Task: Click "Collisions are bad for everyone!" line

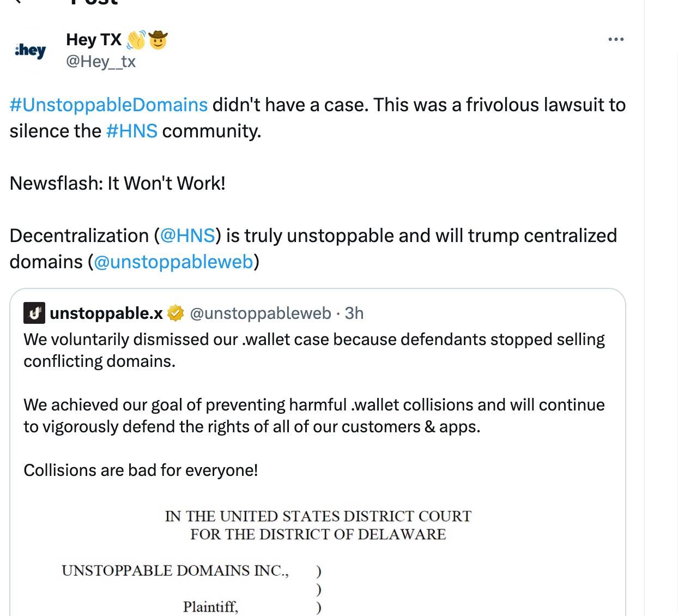Action: (x=141, y=470)
